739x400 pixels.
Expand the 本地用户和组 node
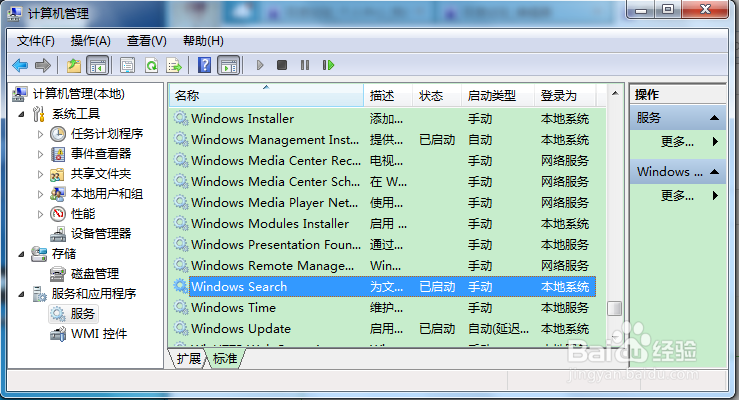[x=41, y=194]
